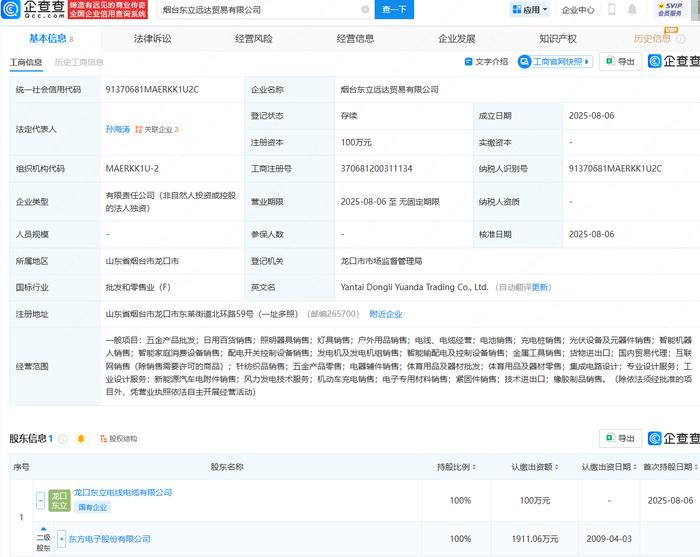Collapse 二级股东 with the up arrow
700x557 pixels.
[43, 529]
